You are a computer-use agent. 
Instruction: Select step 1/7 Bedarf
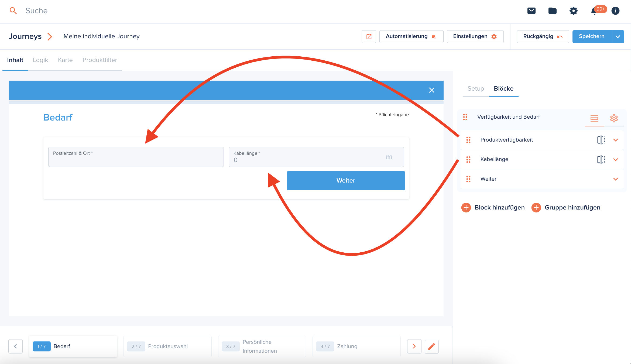(x=73, y=346)
